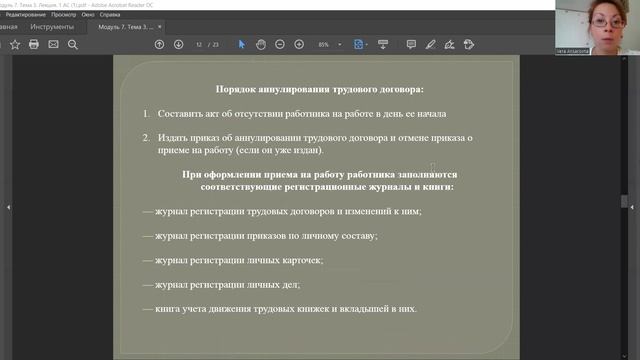Open the Справка menu

110,15
